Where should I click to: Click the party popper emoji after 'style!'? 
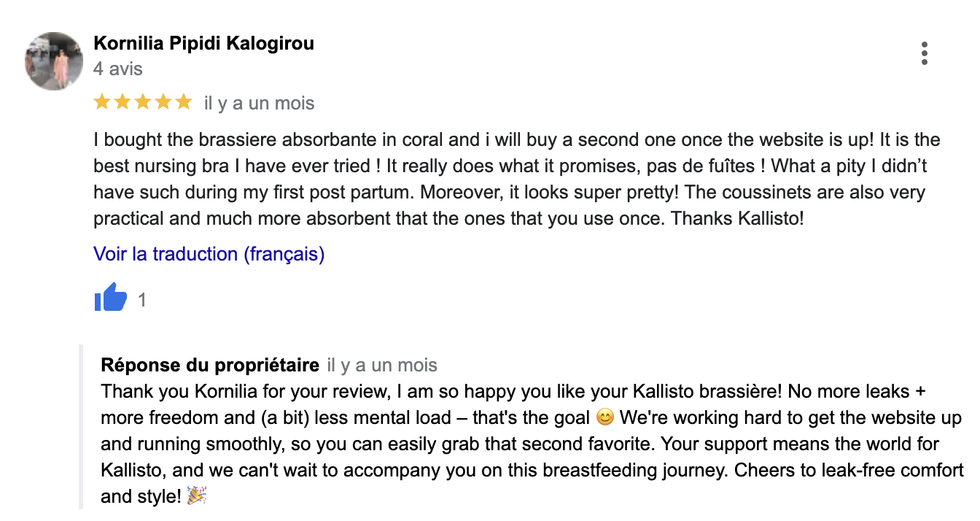click(197, 497)
